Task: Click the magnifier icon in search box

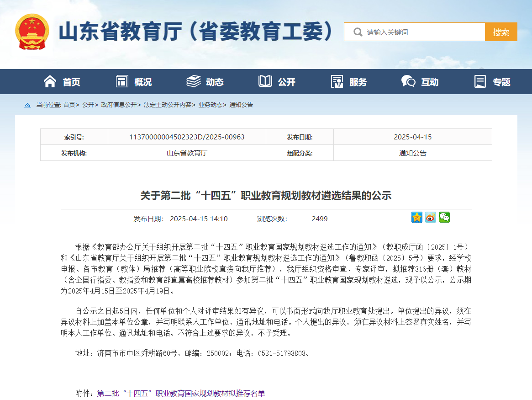Action: pyautogui.click(x=358, y=32)
